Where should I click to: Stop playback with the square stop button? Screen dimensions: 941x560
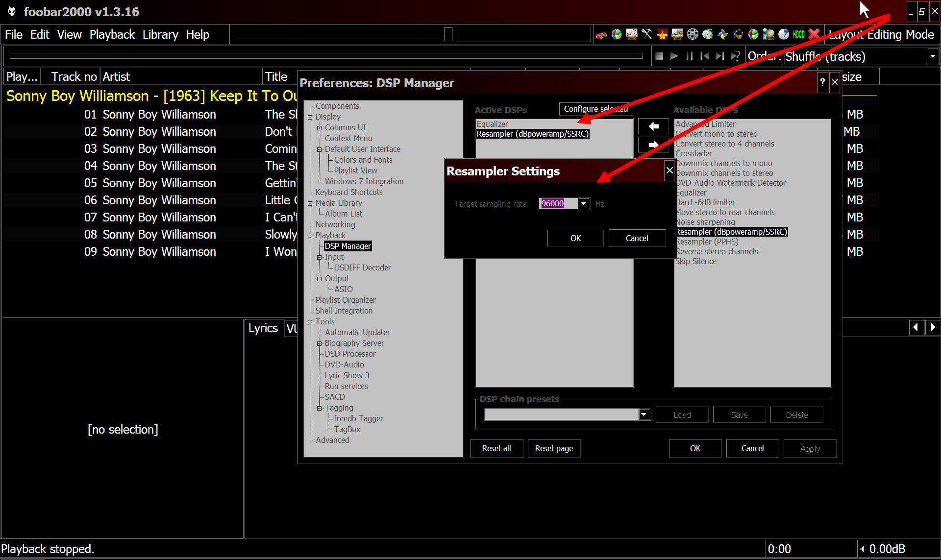pyautogui.click(x=659, y=56)
